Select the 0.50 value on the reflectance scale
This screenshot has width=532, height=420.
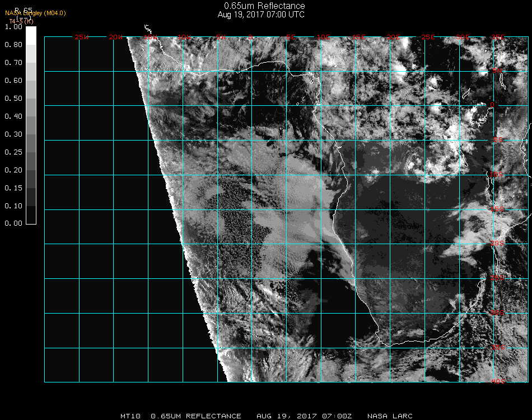(x=13, y=99)
